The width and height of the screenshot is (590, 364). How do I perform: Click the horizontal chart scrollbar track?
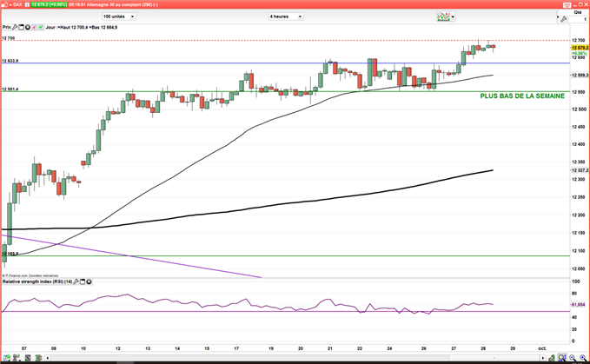click(x=295, y=358)
